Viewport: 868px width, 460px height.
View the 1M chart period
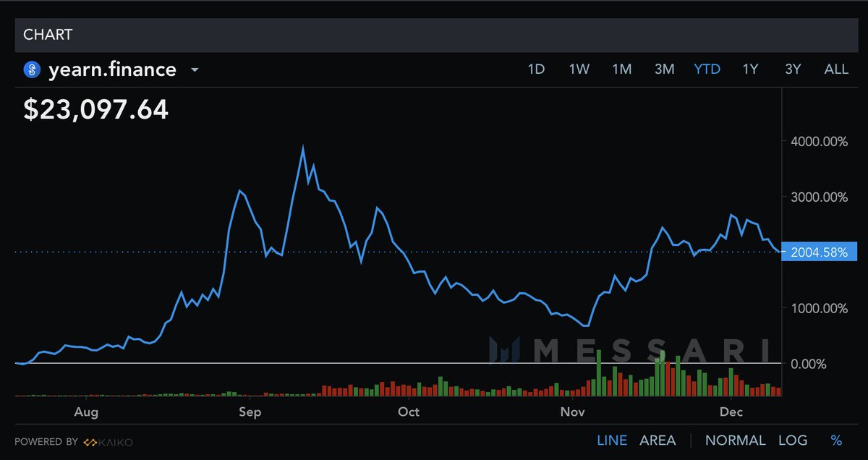622,69
